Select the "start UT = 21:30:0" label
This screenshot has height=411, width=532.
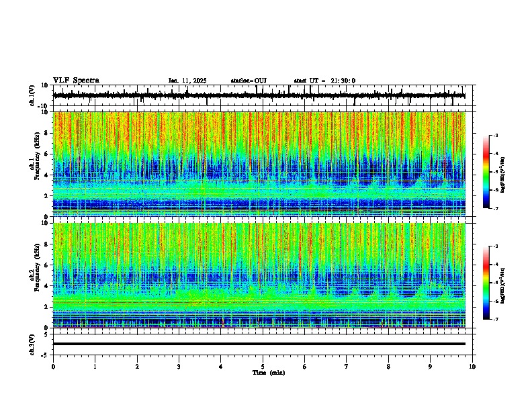[324, 81]
